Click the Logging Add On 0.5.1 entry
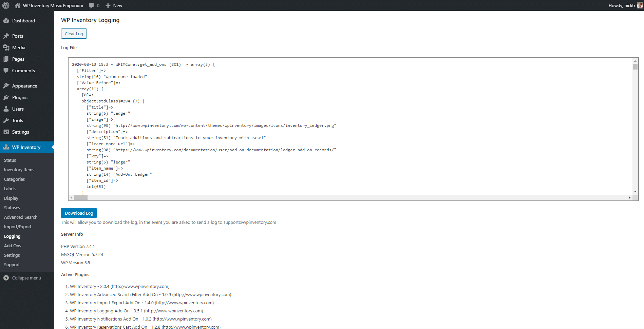The height and width of the screenshot is (329, 644). (136, 311)
